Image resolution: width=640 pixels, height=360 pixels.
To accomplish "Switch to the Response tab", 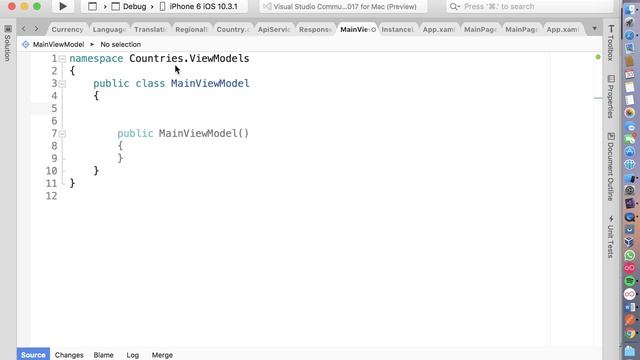I will 315,29.
